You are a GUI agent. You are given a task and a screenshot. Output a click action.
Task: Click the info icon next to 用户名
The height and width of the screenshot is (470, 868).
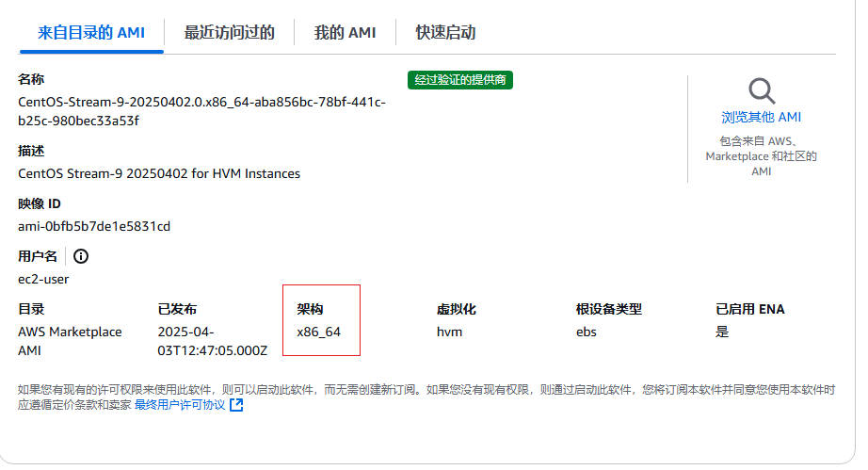click(x=81, y=256)
